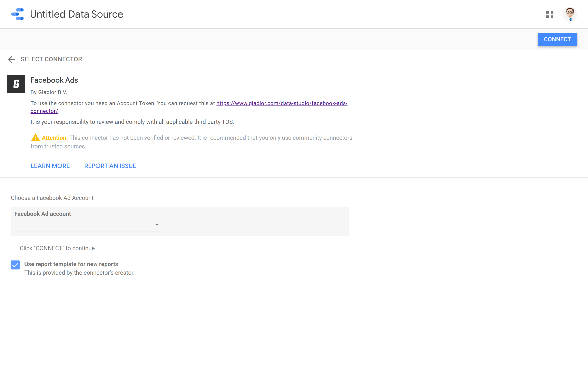Click the Facebook Ad account selection field
This screenshot has width=588, height=368.
[88, 225]
